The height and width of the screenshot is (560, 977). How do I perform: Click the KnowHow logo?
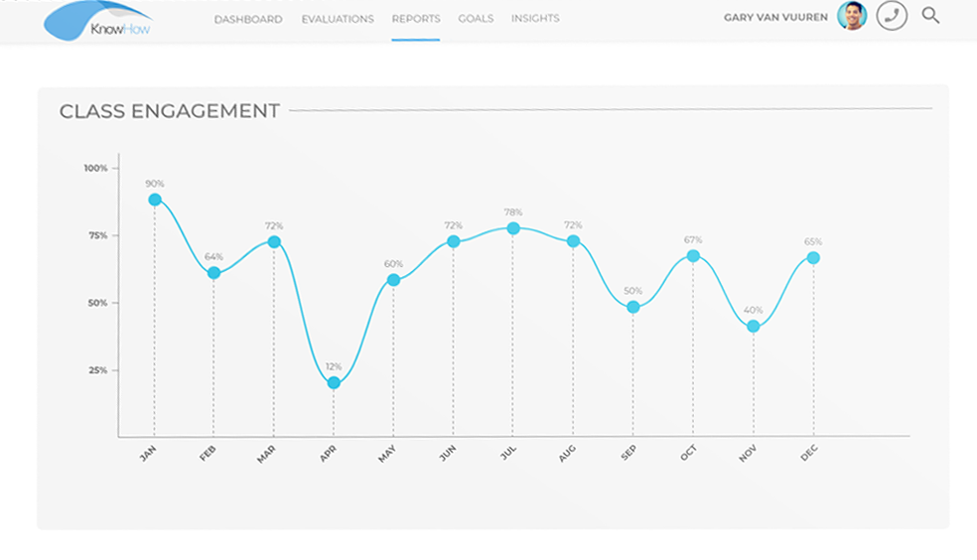[99, 22]
